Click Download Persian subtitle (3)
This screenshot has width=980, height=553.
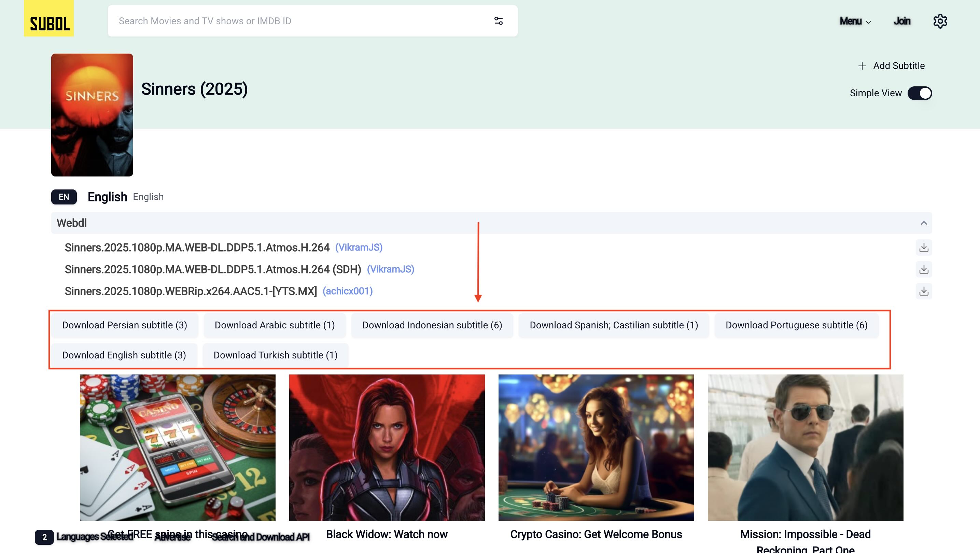coord(125,325)
